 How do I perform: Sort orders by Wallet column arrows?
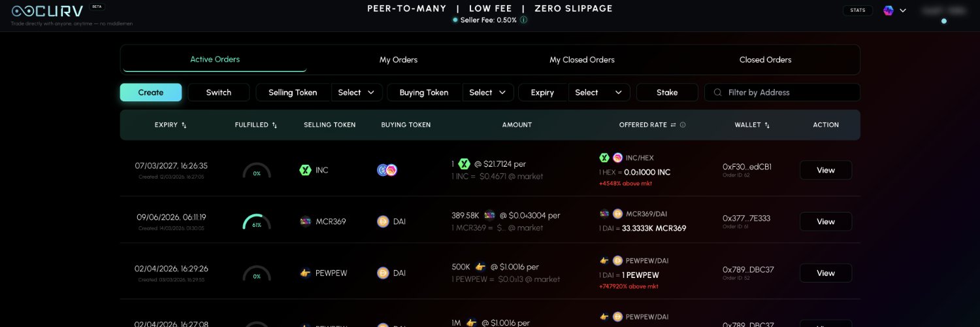[x=767, y=125]
